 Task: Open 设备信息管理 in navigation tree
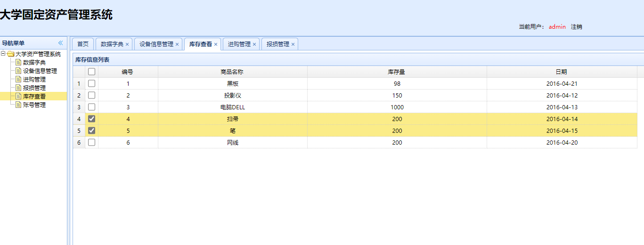(40, 71)
